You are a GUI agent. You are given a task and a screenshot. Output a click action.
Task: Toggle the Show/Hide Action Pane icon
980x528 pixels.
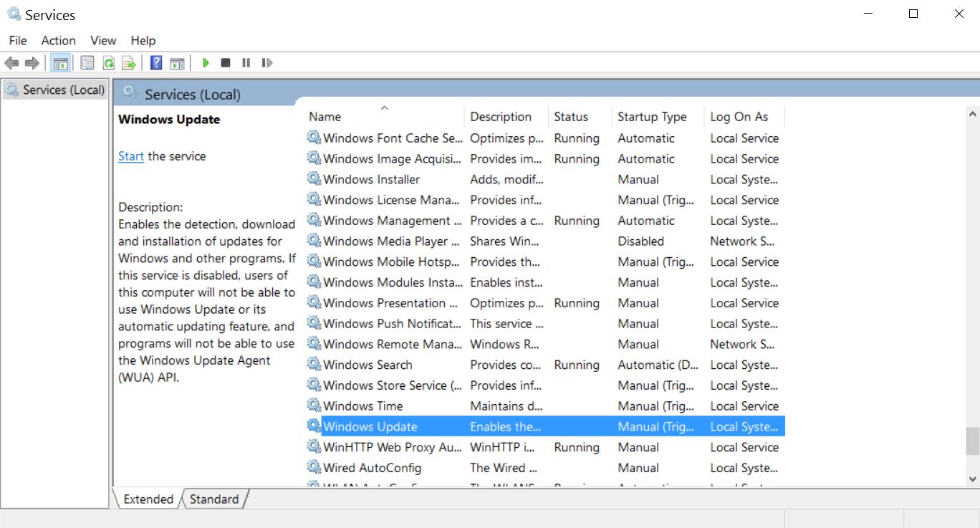pos(177,63)
